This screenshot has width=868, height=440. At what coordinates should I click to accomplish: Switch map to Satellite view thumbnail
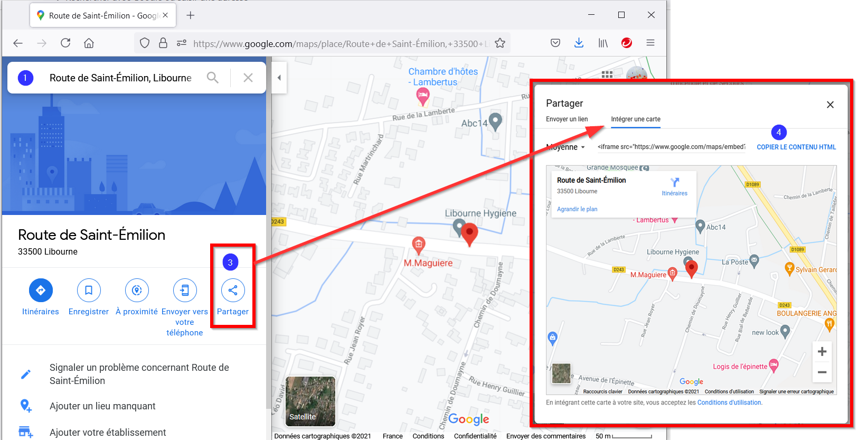(x=310, y=401)
